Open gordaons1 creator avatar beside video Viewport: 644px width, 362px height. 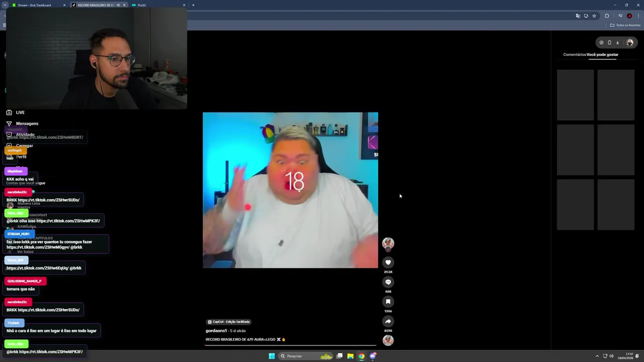(x=388, y=244)
